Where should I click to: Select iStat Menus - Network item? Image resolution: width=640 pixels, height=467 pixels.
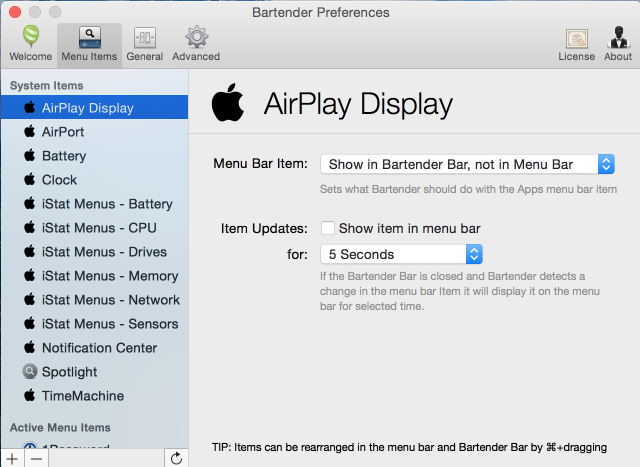[x=94, y=300]
